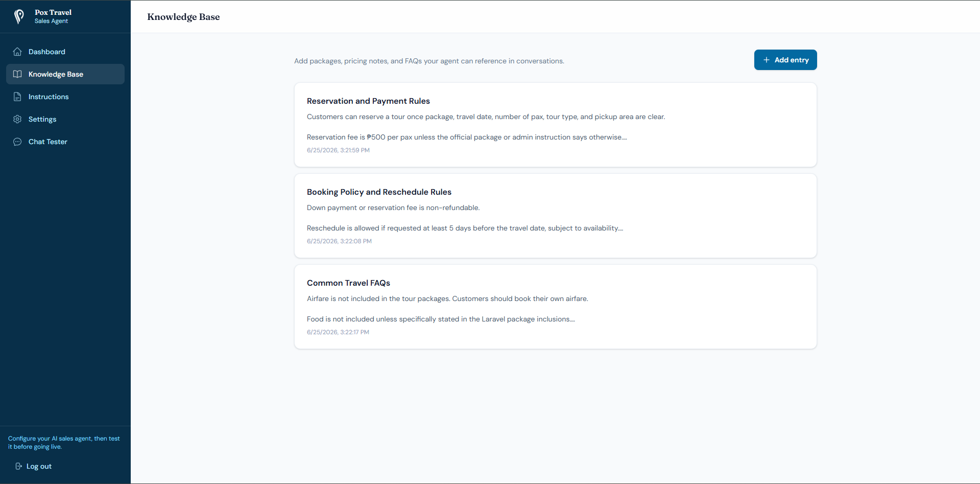This screenshot has height=484, width=980.
Task: Open the Settings sidebar item
Action: point(65,119)
